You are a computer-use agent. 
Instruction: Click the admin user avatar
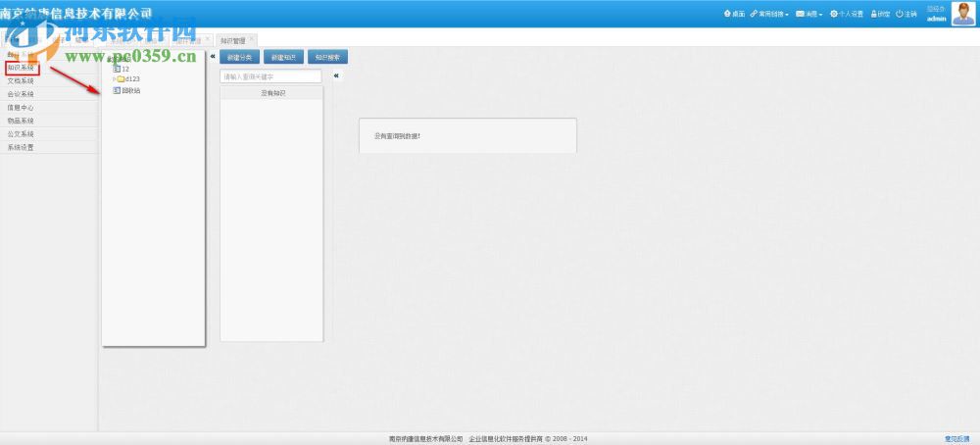(963, 13)
